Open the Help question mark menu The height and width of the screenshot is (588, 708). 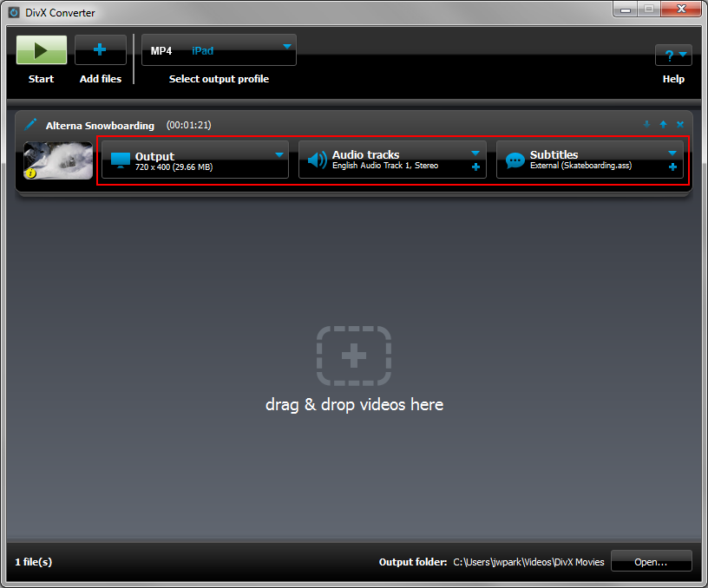point(673,55)
